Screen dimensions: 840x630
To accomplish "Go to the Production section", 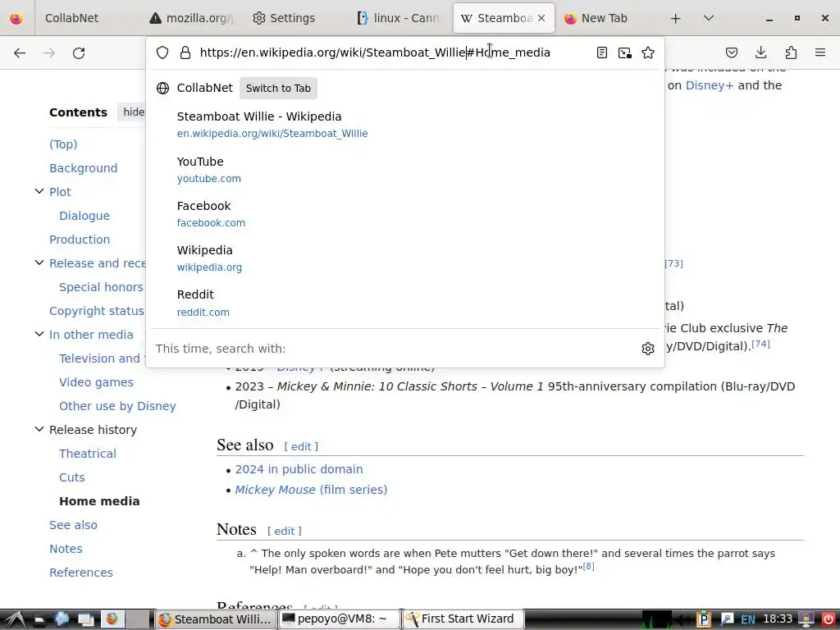I will click(80, 240).
